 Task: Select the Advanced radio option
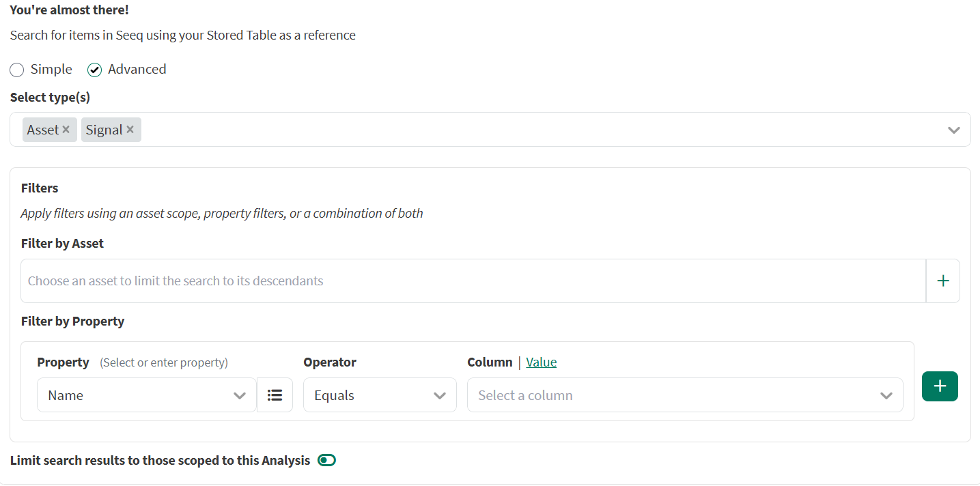[x=95, y=70]
